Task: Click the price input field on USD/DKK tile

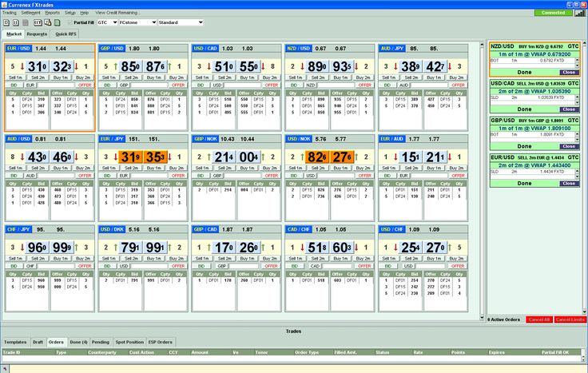Action: [149, 266]
